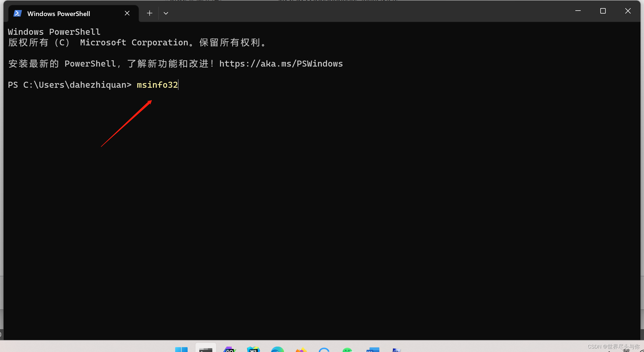Open Microsoft Edge from the taskbar

pos(277,349)
